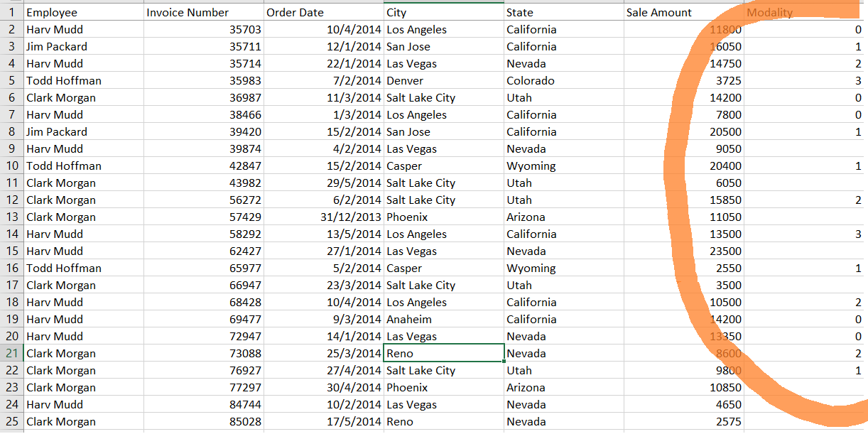Click row header number 1
Image resolution: width=868 pixels, height=434 pixels.
coord(11,12)
